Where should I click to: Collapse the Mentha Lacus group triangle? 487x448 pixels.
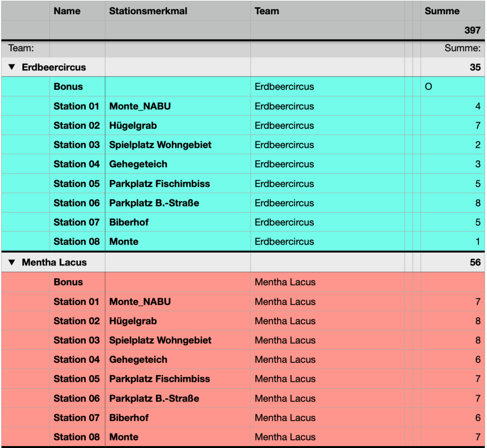click(12, 263)
